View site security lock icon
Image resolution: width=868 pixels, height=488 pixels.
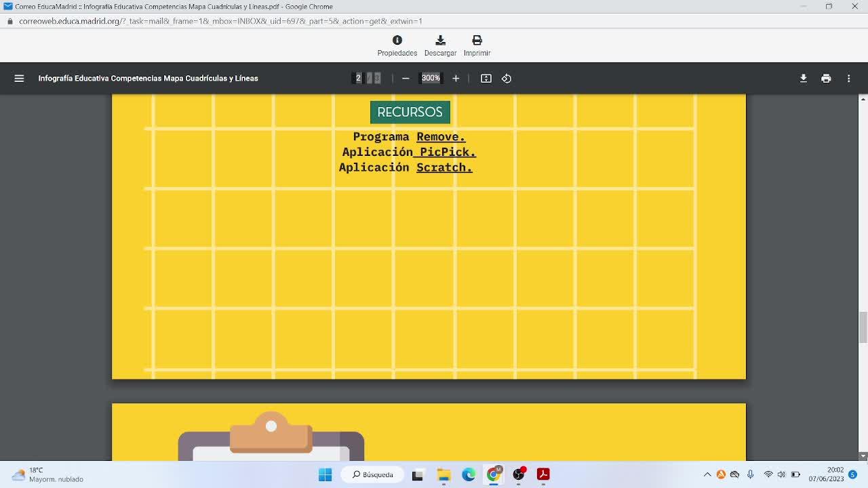[9, 21]
